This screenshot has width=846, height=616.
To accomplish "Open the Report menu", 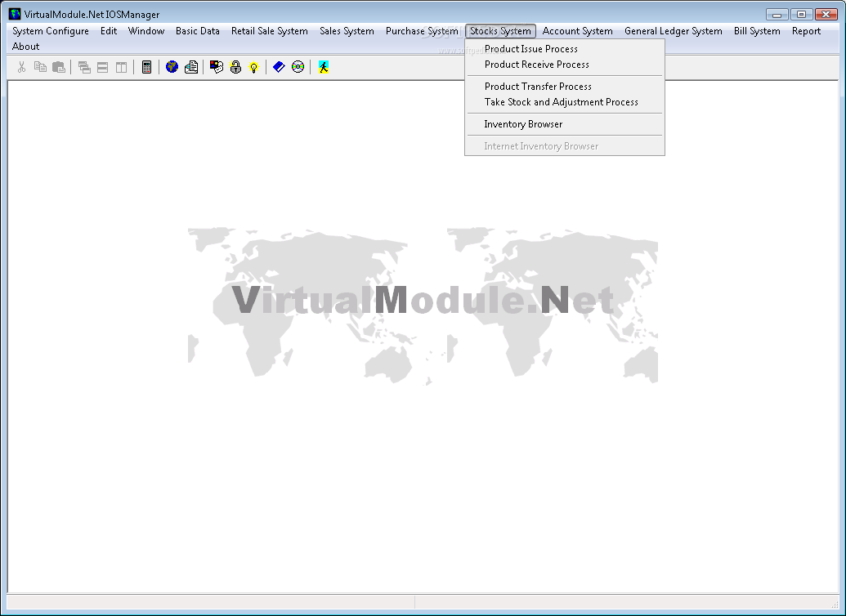I will point(806,31).
